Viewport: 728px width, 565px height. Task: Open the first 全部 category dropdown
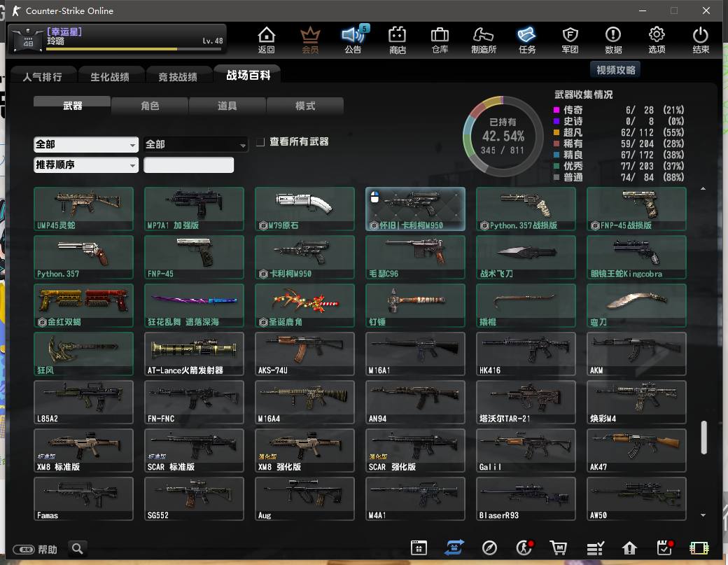(86, 144)
